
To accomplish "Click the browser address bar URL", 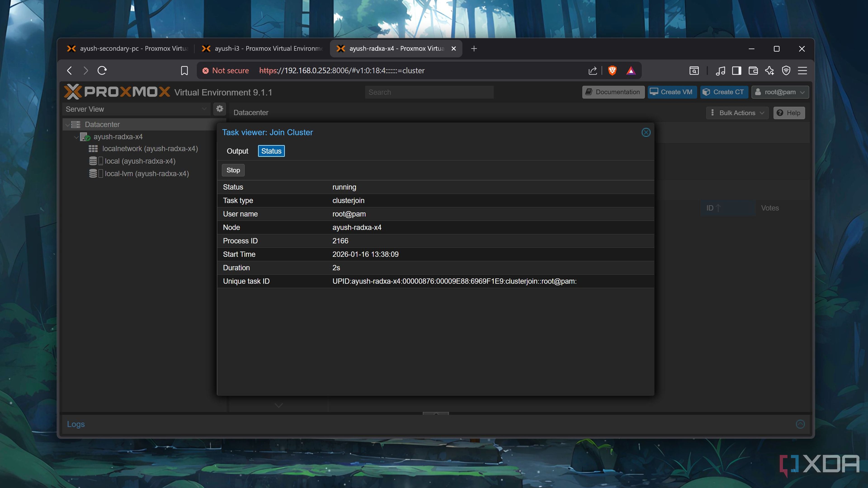I will (x=342, y=70).
